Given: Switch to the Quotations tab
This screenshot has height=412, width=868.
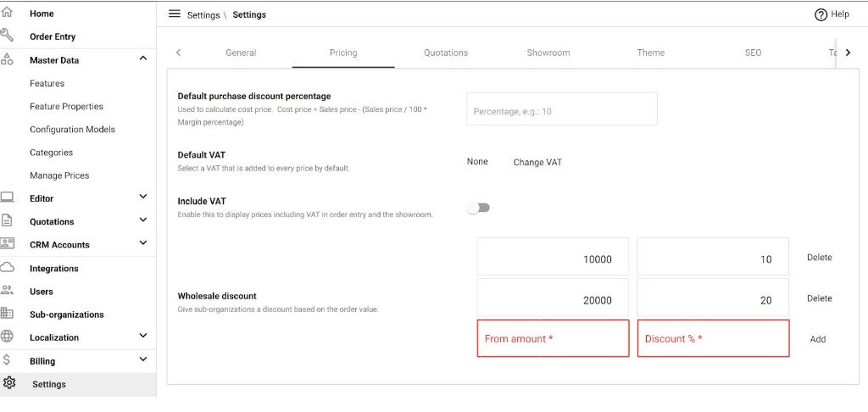Looking at the screenshot, I should 446,53.
